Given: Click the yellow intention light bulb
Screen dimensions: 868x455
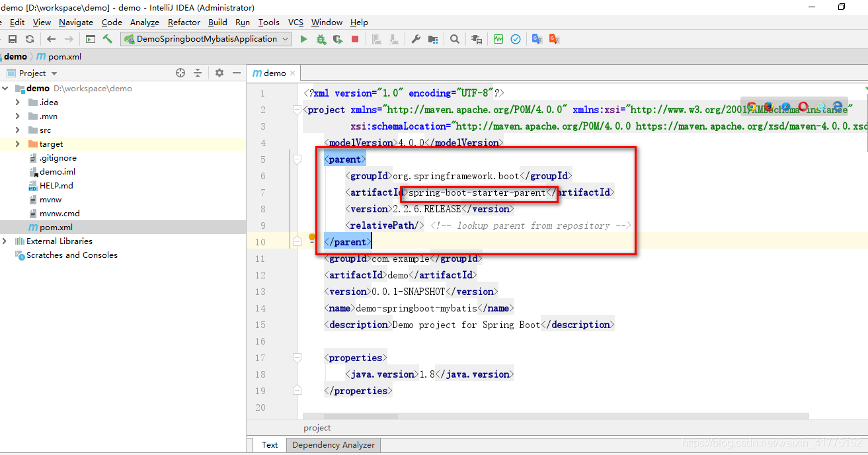Looking at the screenshot, I should pyautogui.click(x=313, y=237).
